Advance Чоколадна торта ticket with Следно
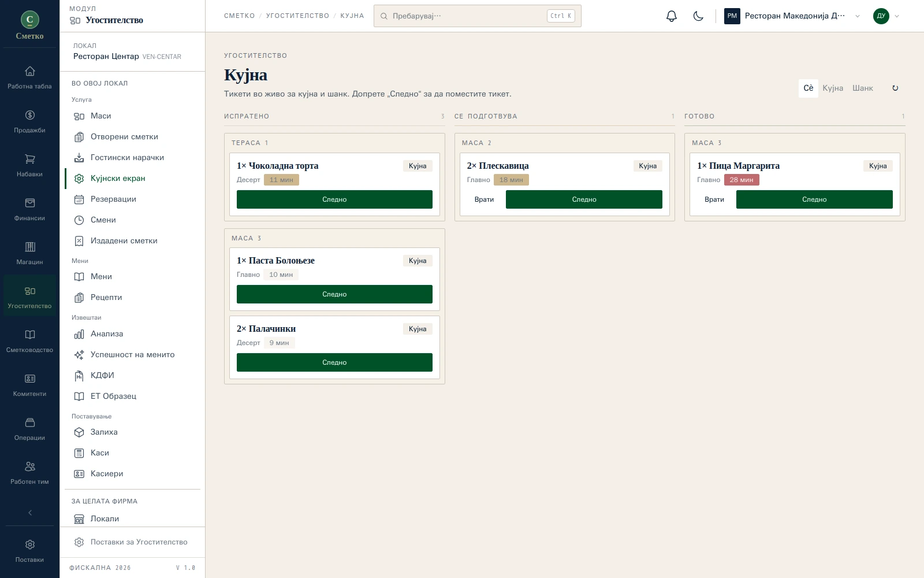This screenshot has height=578, width=924. coord(334,199)
